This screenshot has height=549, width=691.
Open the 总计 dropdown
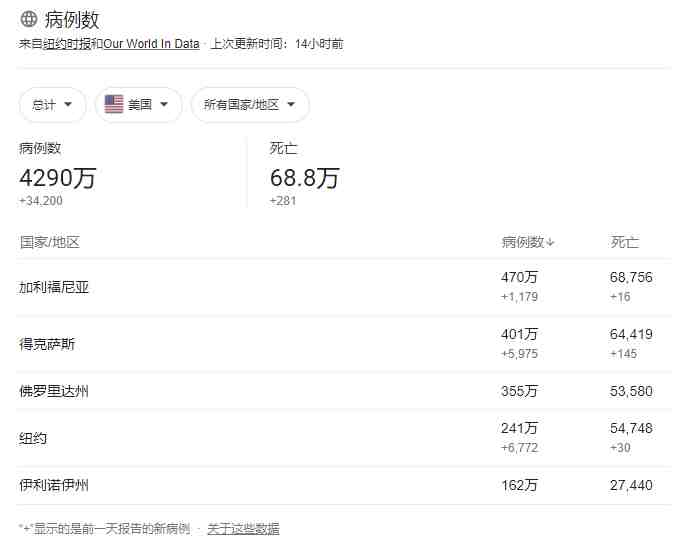point(52,105)
